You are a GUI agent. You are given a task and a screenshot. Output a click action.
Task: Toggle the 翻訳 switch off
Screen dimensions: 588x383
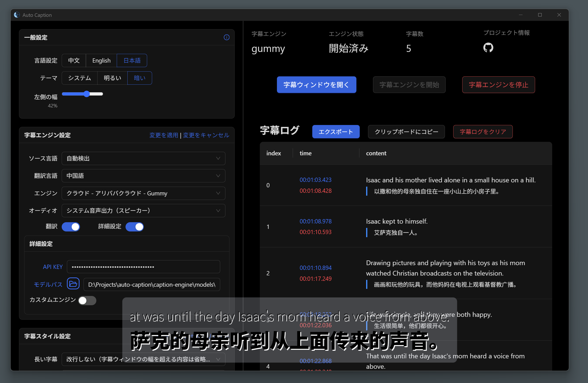[71, 226]
